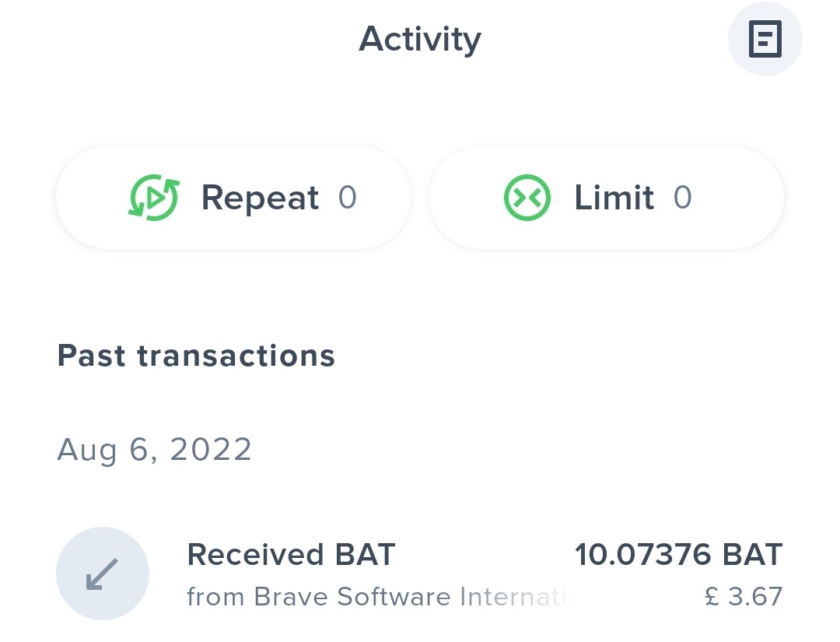Click the Limit label text
This screenshot has height=642, width=840.
pos(614,198)
